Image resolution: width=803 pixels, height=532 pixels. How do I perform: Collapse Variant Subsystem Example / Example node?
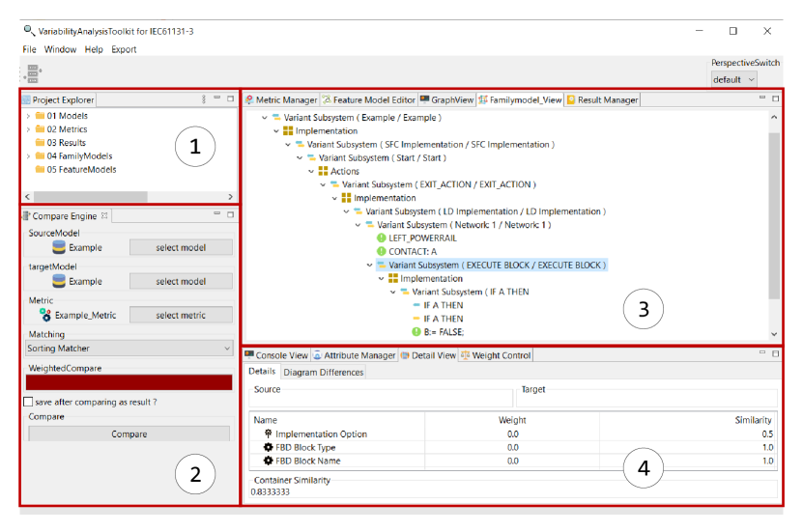(x=264, y=118)
